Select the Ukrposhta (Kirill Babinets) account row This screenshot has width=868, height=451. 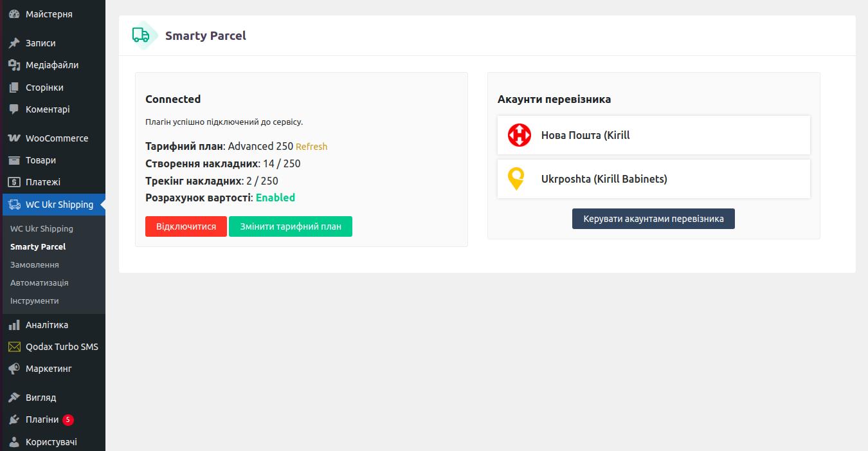[654, 179]
